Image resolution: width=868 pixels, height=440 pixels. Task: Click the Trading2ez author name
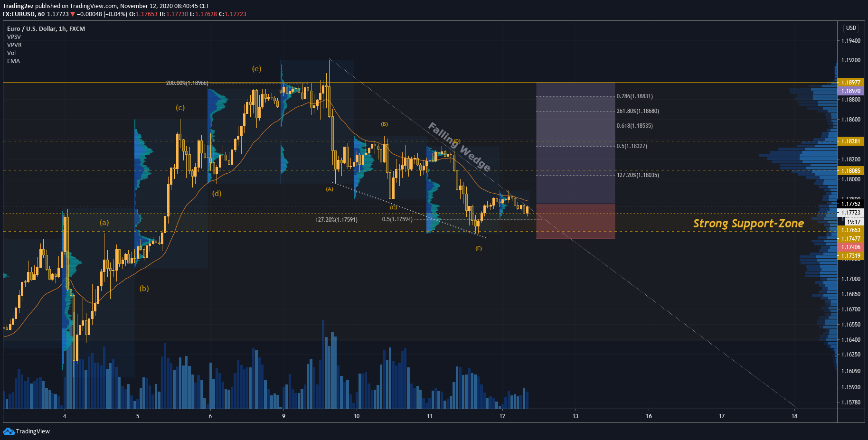[18, 6]
